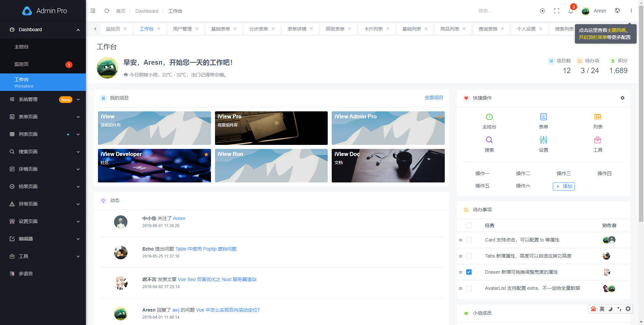Check the Card 支持点击 task
This screenshot has width=644, height=325.
pos(469,240)
